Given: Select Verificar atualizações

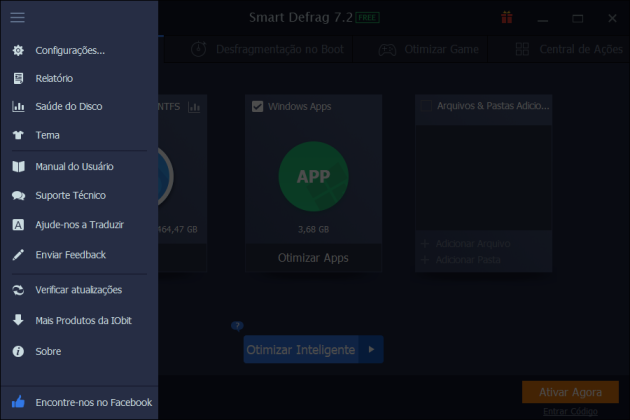Looking at the screenshot, I should coord(79,290).
